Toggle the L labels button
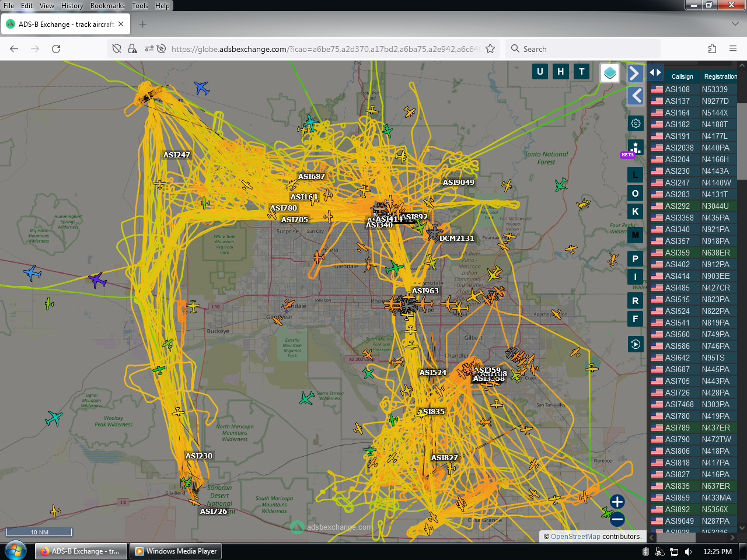The image size is (747, 560). tap(636, 175)
